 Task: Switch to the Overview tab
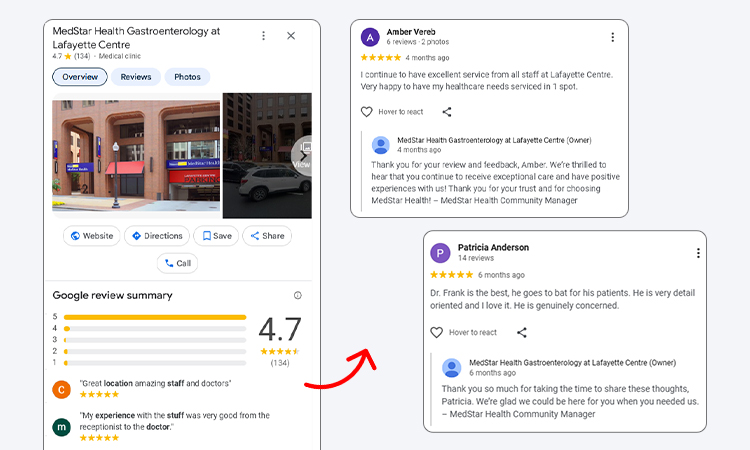80,77
